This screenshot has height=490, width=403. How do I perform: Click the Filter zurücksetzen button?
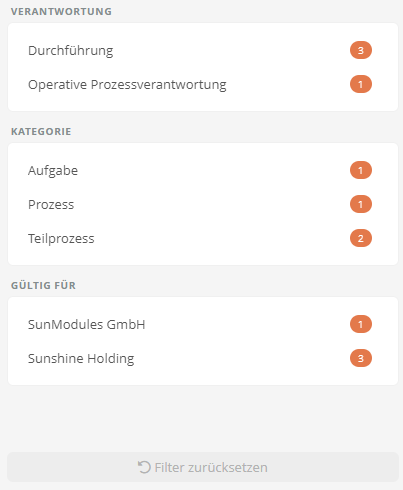point(203,467)
